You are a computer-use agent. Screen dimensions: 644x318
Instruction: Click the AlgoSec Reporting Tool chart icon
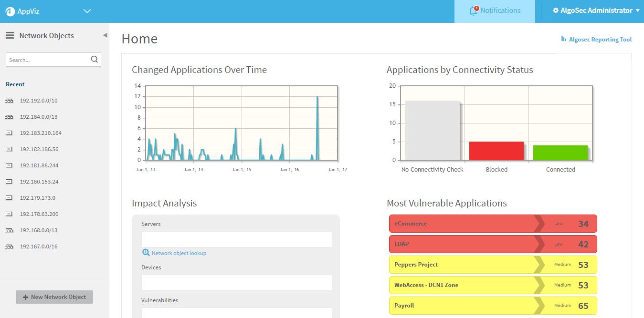tap(564, 39)
